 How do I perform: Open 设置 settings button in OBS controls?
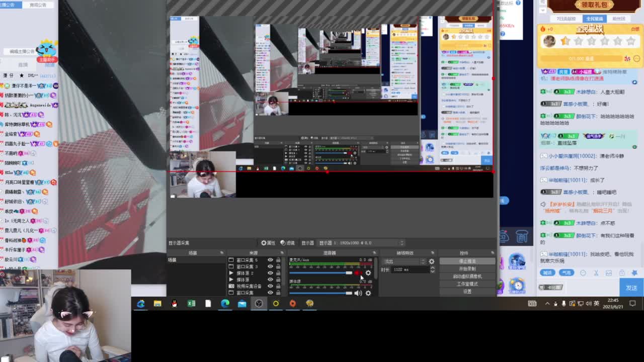(467, 292)
